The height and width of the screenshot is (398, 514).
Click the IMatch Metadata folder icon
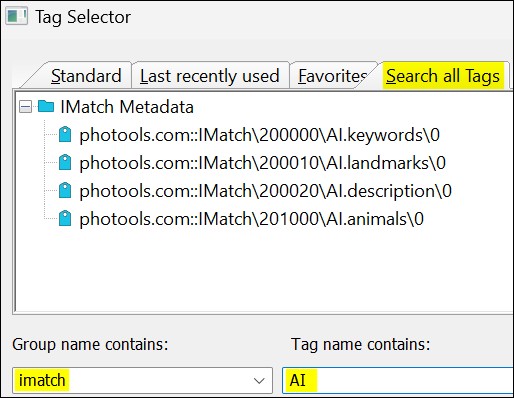click(46, 107)
